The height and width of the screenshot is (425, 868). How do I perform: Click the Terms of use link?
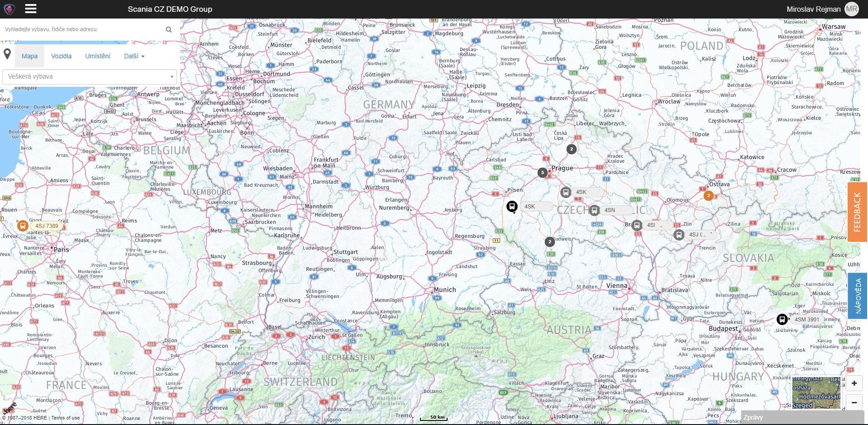coord(65,418)
